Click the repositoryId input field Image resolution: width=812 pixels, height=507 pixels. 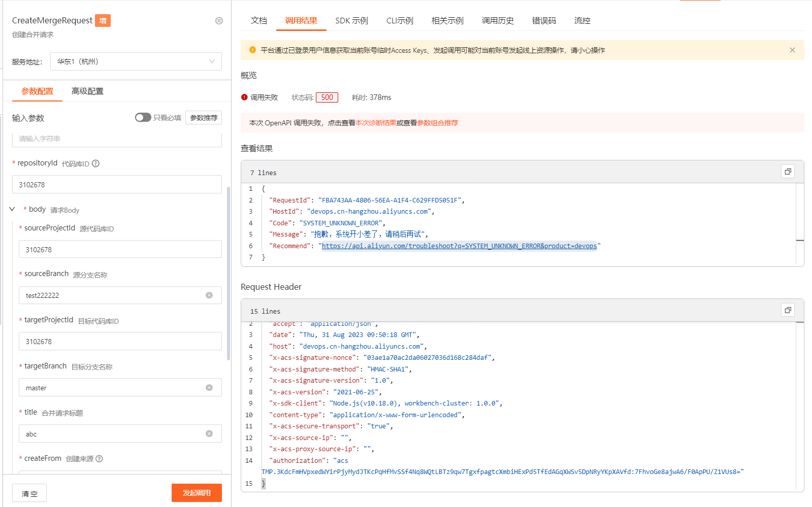point(117,185)
